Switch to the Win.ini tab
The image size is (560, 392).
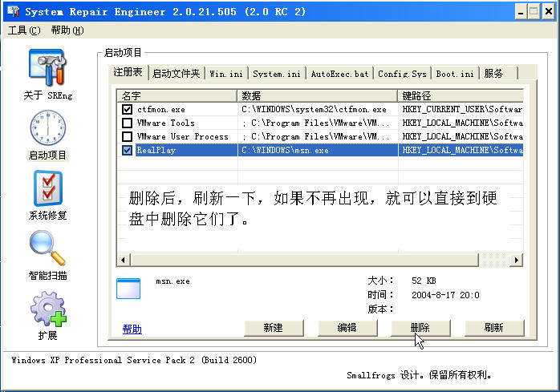225,74
